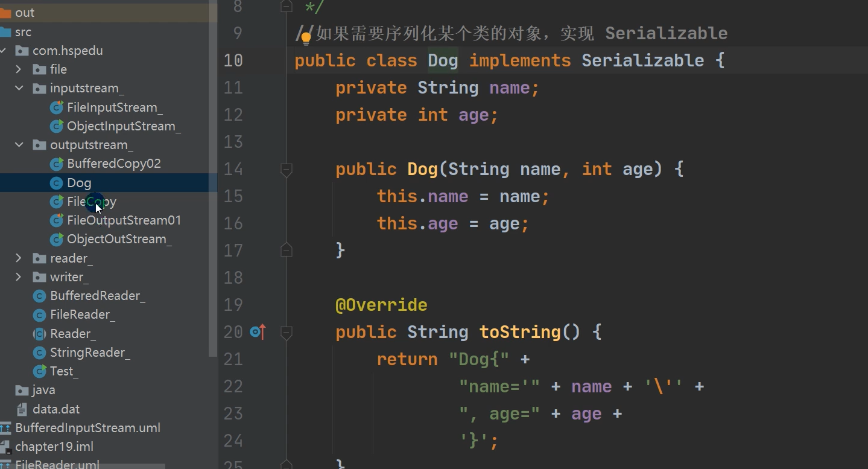Select the data.dat file
Viewport: 868px width, 469px height.
(56, 409)
